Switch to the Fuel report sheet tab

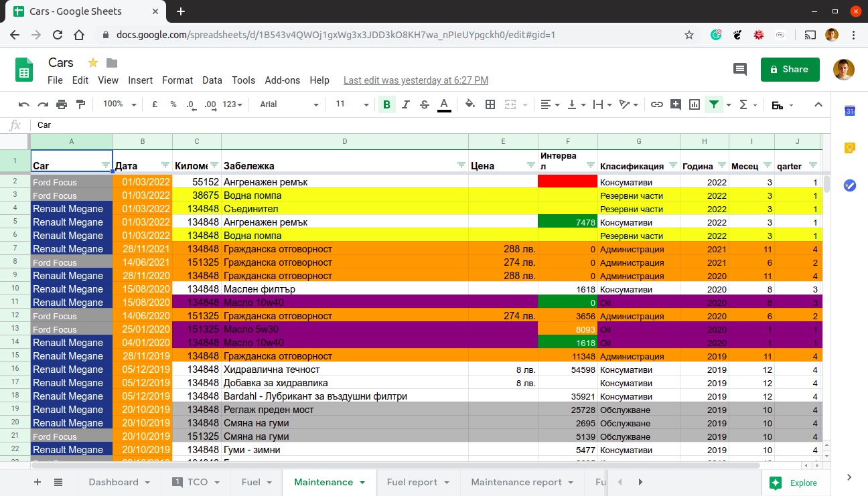pyautogui.click(x=419, y=482)
